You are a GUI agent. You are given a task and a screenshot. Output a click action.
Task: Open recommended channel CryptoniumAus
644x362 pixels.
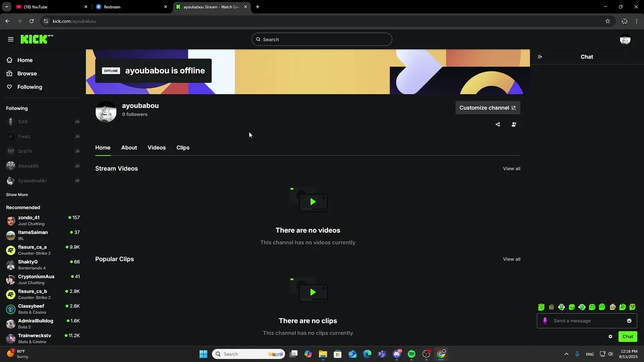point(43,280)
